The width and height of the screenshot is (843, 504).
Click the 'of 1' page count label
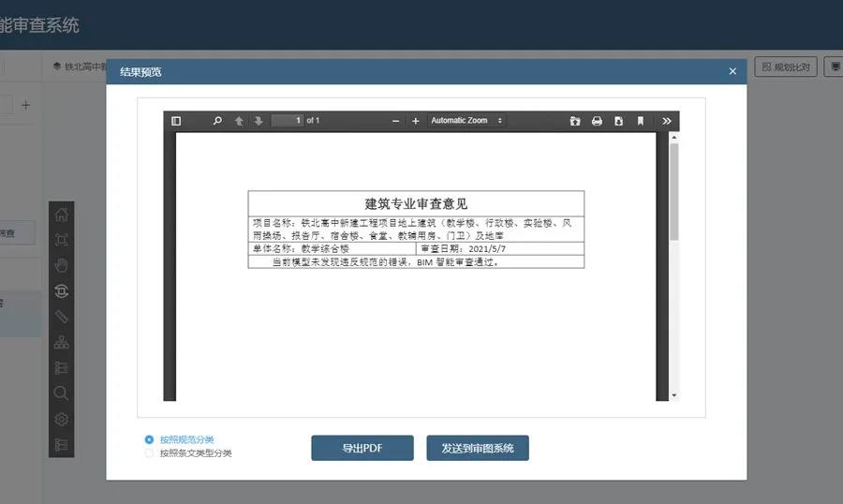(x=313, y=121)
